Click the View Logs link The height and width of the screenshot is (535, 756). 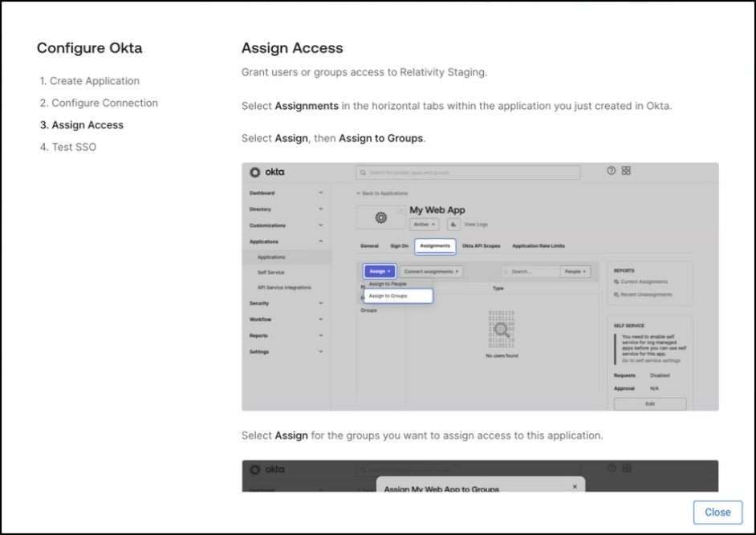pyautogui.click(x=476, y=225)
